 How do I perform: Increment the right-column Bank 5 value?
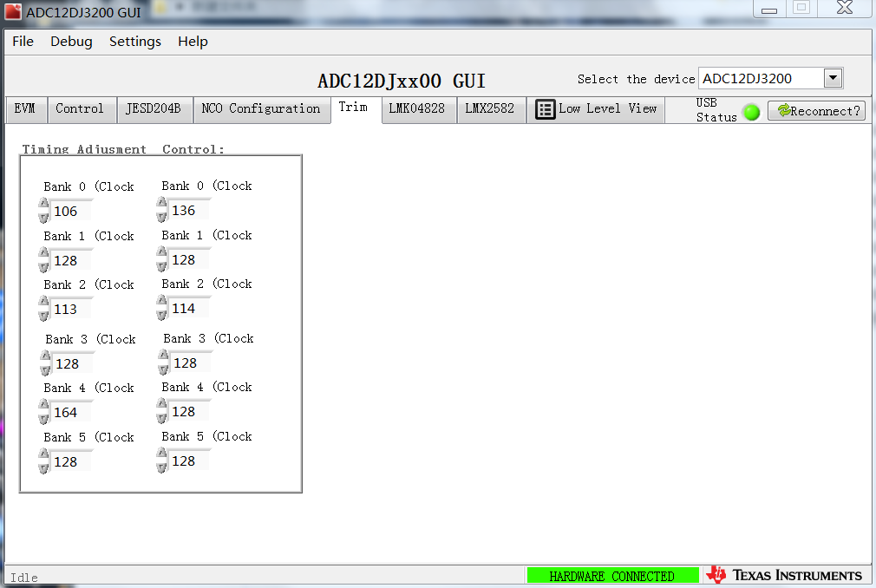coord(161,454)
